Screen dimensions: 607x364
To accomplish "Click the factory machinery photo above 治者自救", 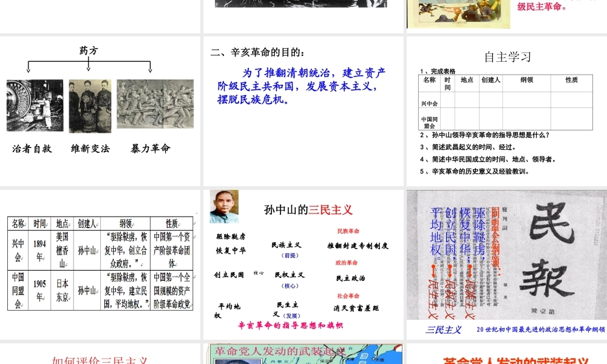I will pos(35,105).
